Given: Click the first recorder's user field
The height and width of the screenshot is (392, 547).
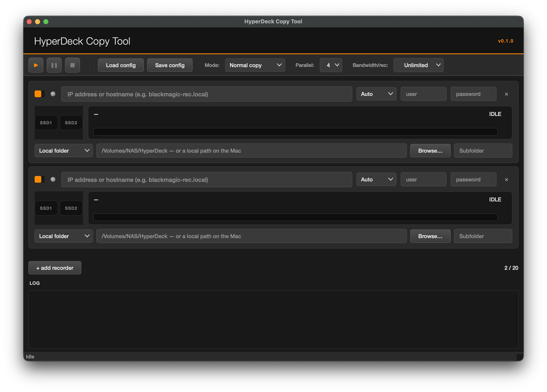Looking at the screenshot, I should tap(424, 94).
